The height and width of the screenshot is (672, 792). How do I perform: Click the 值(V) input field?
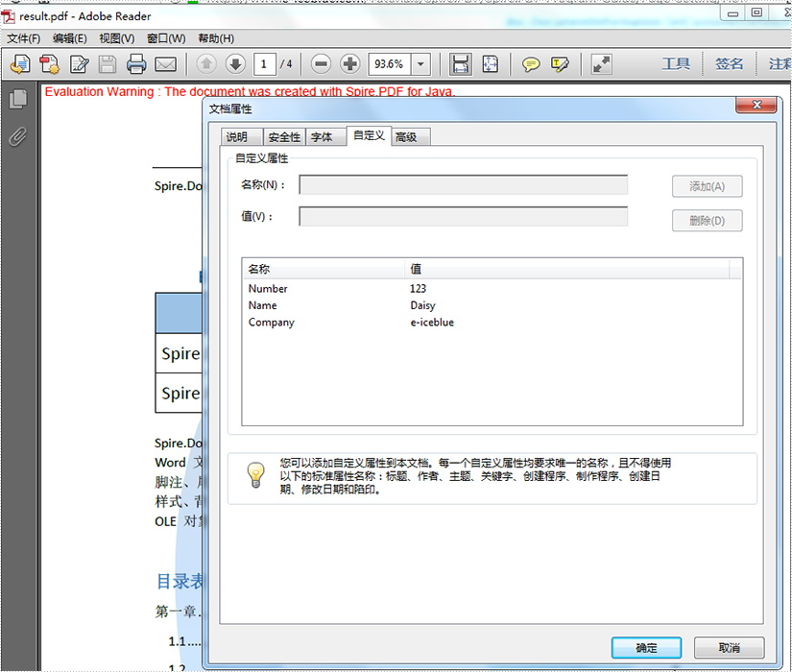463,217
